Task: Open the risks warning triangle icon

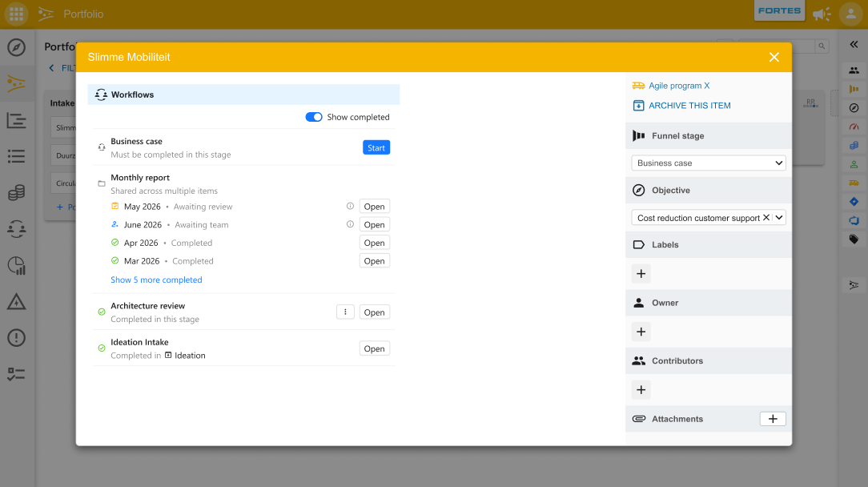Action: pos(17,302)
